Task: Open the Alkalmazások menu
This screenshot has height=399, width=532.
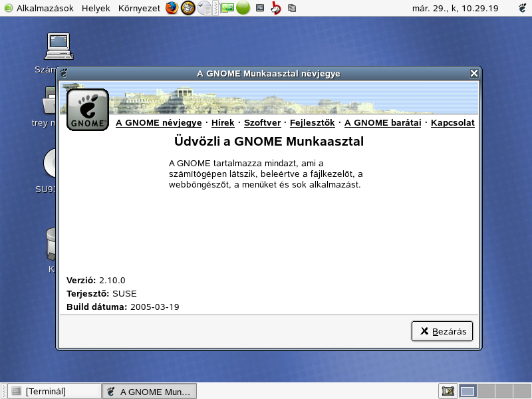Action: click(45, 8)
